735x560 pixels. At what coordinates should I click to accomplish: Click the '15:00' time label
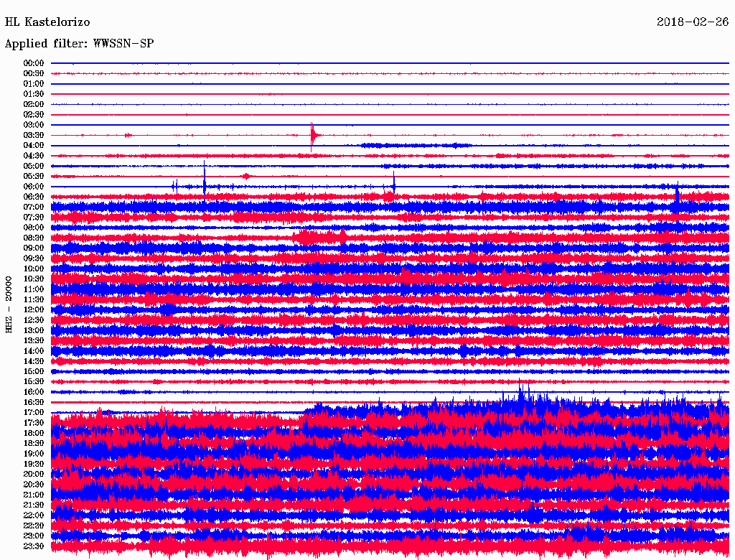coord(33,371)
